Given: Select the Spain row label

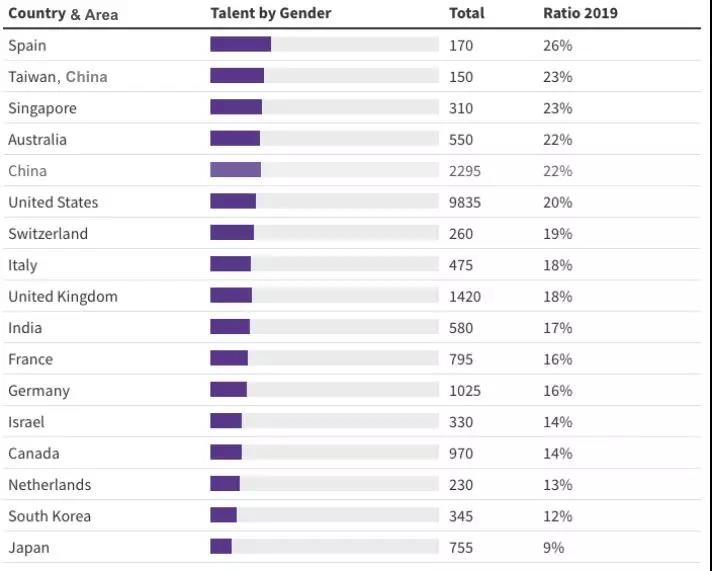Looking at the screenshot, I should pyautogui.click(x=27, y=45).
